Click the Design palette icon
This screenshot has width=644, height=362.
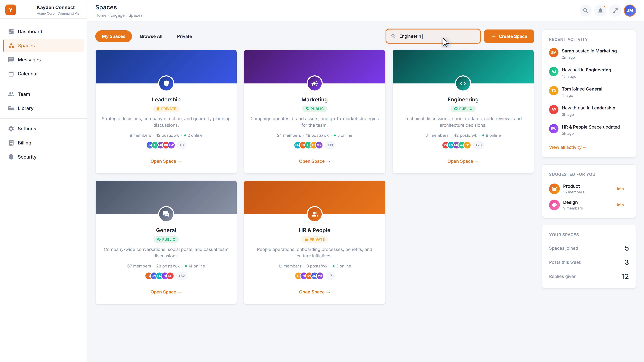click(554, 205)
